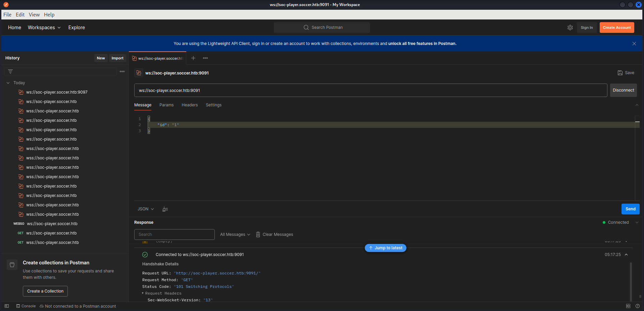The image size is (644, 311).
Task: Click the collections box icon
Action: 12,265
